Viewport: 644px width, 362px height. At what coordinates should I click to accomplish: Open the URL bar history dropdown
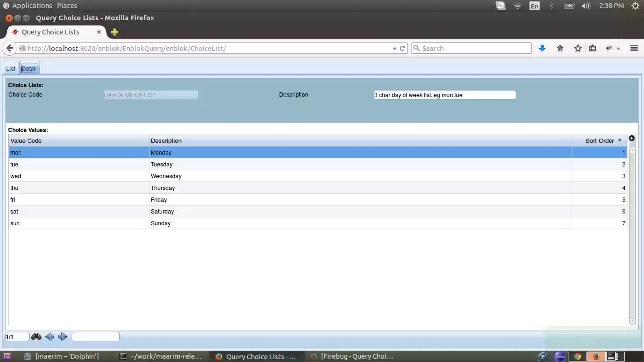pyautogui.click(x=395, y=48)
